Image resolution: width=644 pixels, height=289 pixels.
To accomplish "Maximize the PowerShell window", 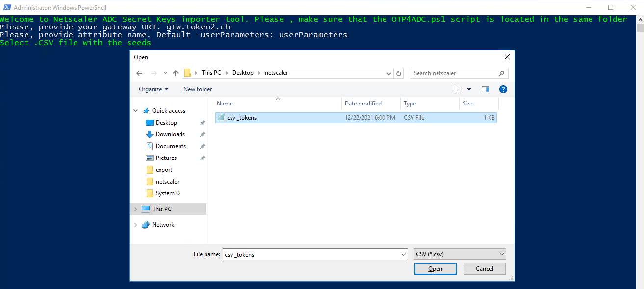I will (611, 7).
